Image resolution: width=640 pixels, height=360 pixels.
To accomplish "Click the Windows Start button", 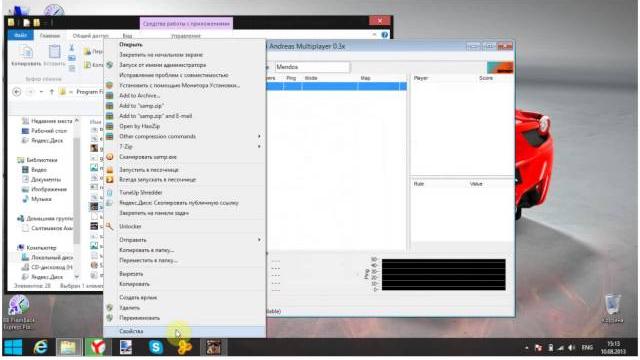I will (13, 347).
